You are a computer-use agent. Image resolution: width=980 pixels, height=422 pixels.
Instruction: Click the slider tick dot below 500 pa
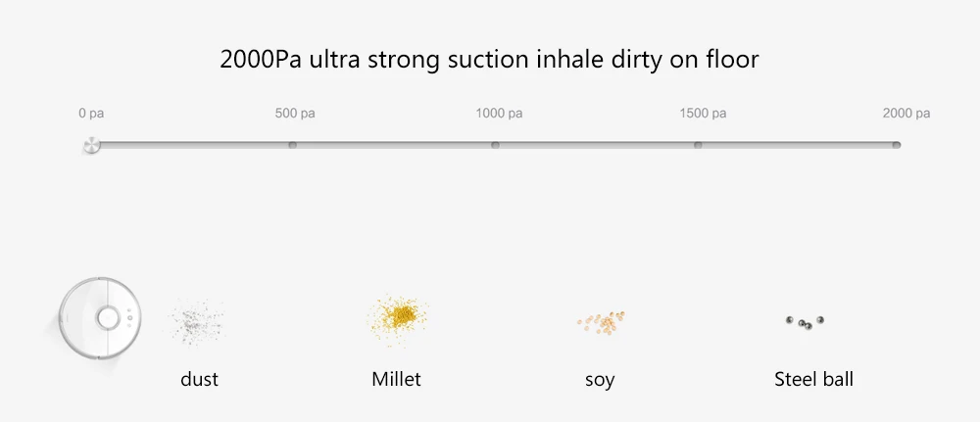pos(292,145)
